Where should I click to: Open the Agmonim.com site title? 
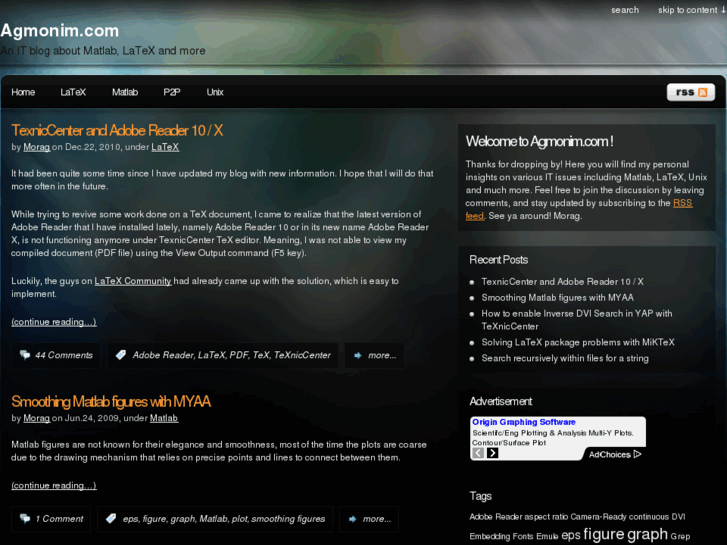pos(60,31)
